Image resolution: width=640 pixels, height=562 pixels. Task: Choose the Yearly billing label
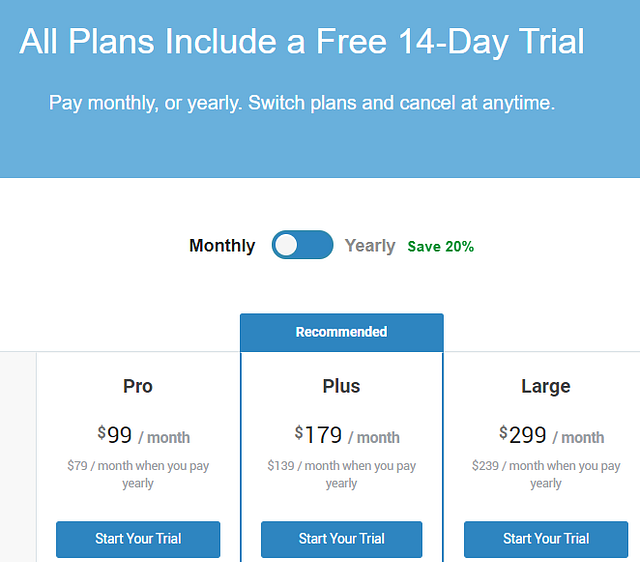pos(370,245)
